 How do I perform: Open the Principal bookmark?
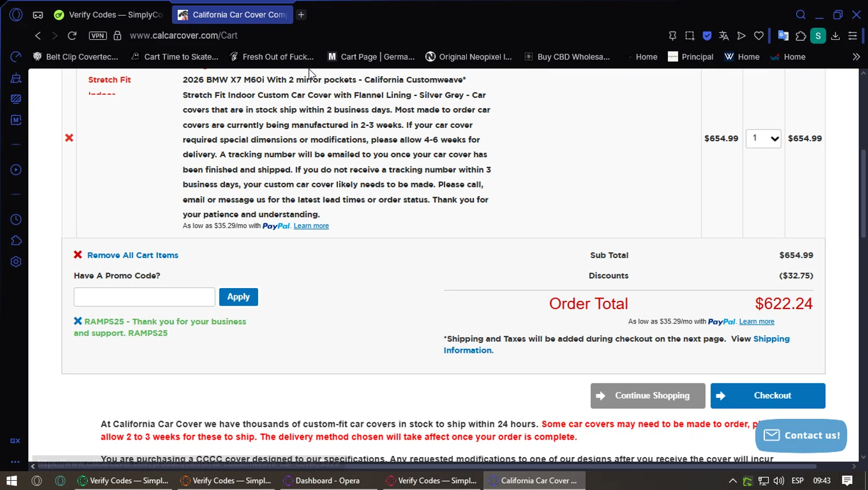coord(690,57)
